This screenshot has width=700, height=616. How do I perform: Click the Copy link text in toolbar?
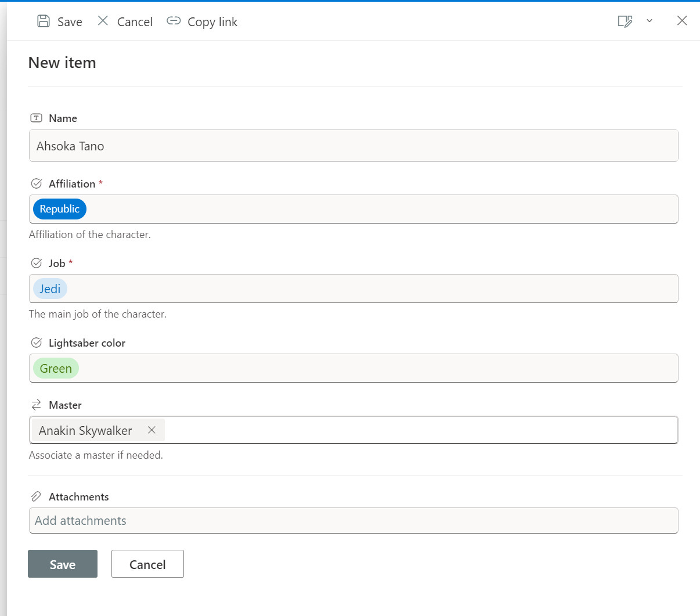[x=212, y=22]
